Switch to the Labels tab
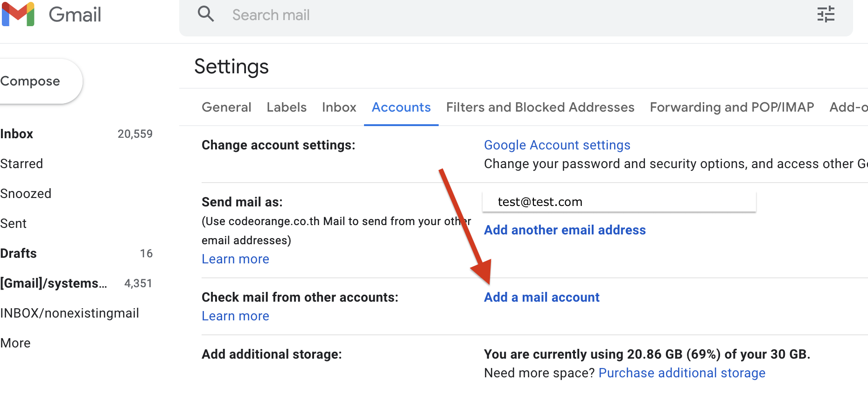 click(x=287, y=107)
